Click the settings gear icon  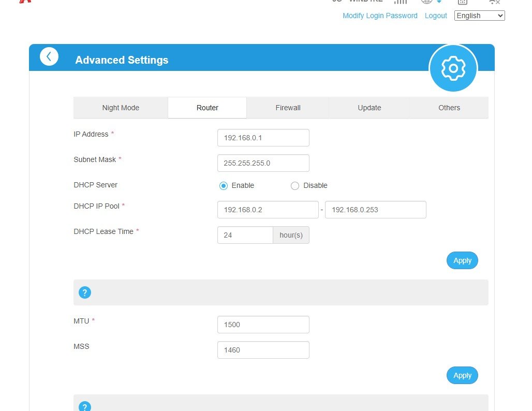[453, 68]
